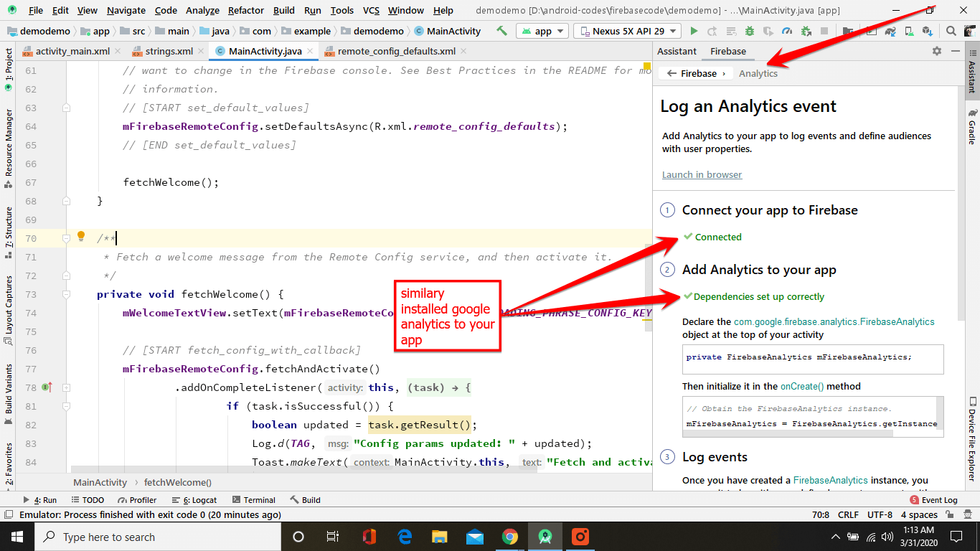This screenshot has width=980, height=551.
Task: Open the Refactor menu
Action: 246,10
